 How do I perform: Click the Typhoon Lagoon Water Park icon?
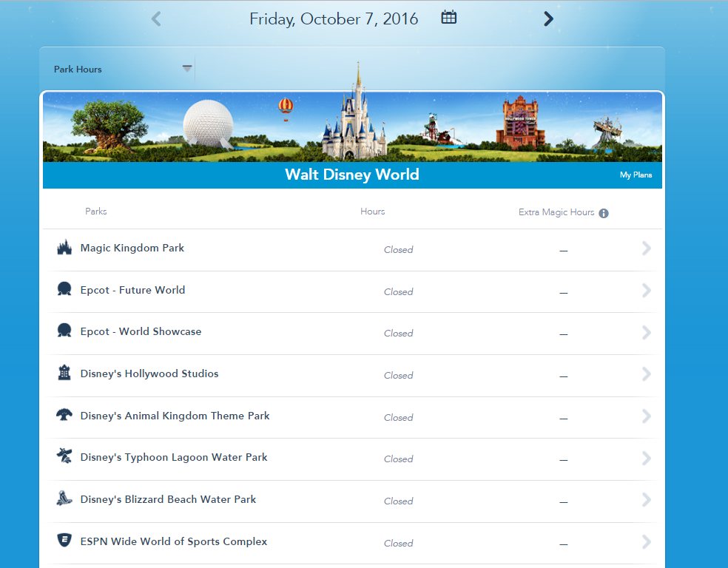tap(64, 456)
